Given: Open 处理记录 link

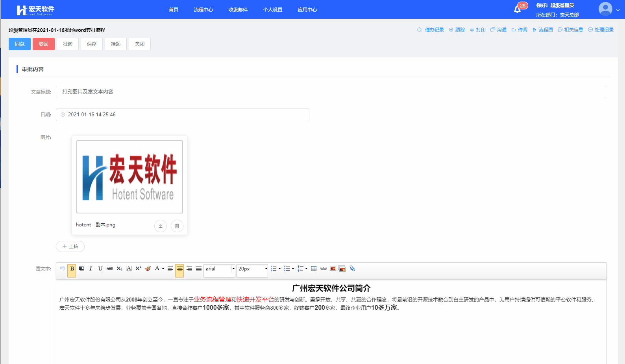Looking at the screenshot, I should [x=601, y=30].
